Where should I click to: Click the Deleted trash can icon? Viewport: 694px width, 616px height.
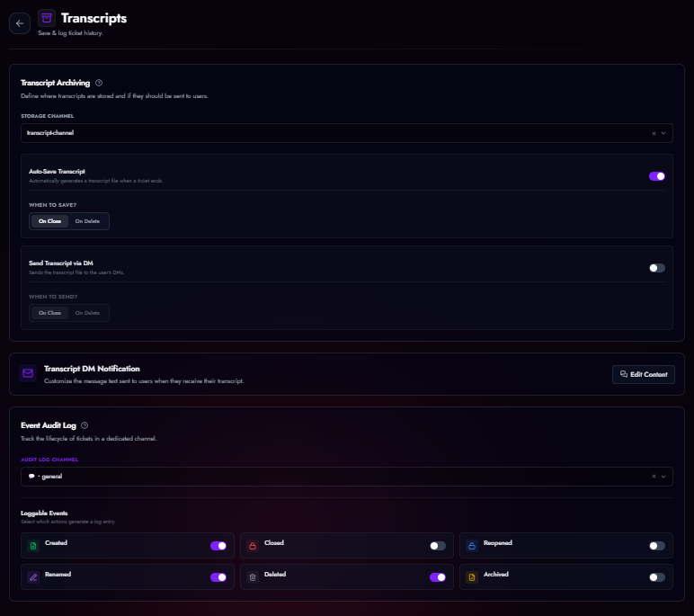coord(253,577)
